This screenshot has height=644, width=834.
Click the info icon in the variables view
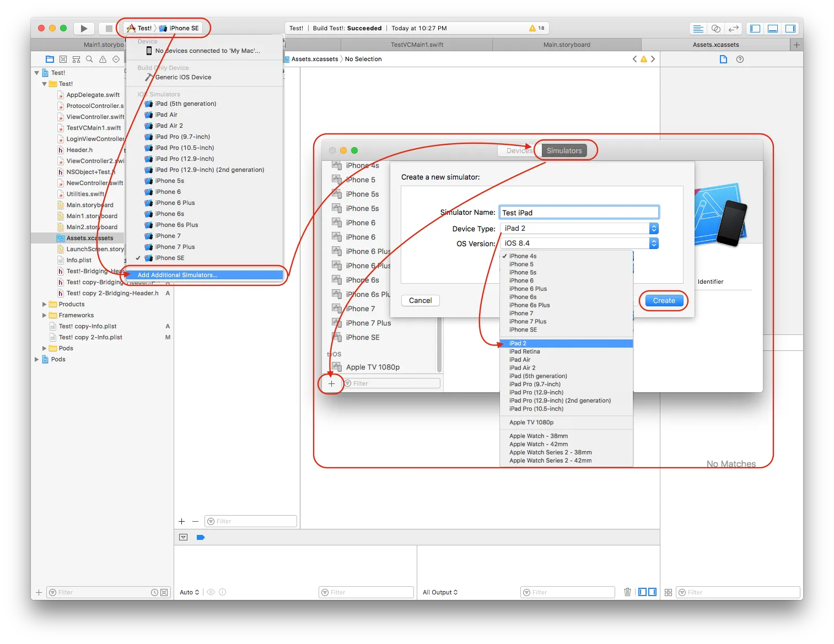point(223,592)
